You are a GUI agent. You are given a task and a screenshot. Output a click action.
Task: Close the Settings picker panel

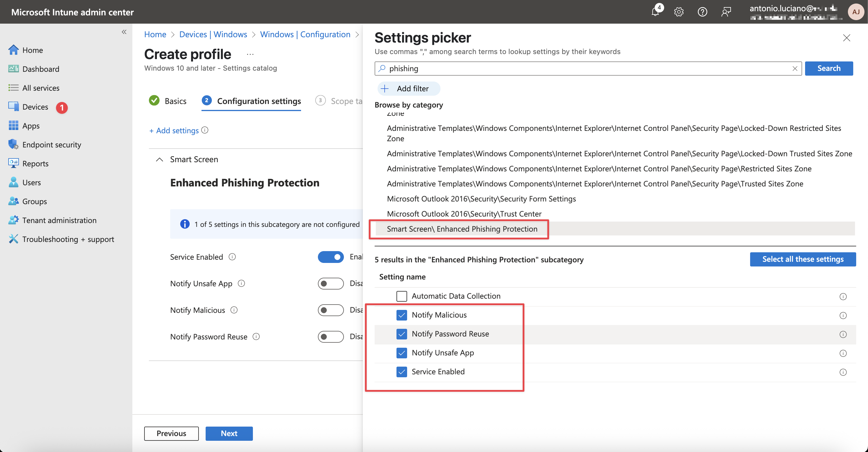846,38
